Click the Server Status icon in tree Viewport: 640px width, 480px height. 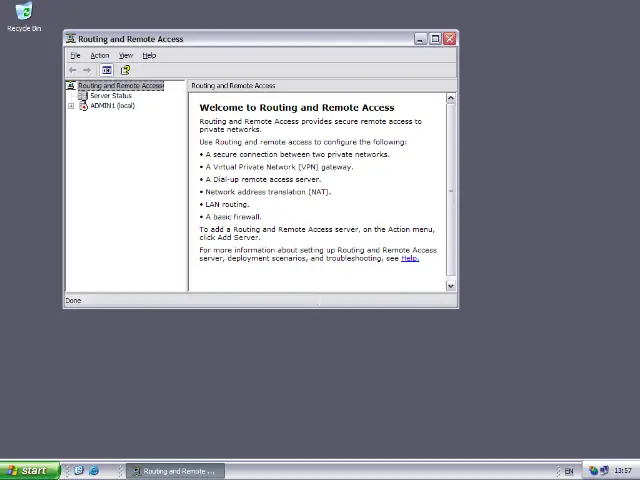[83, 96]
